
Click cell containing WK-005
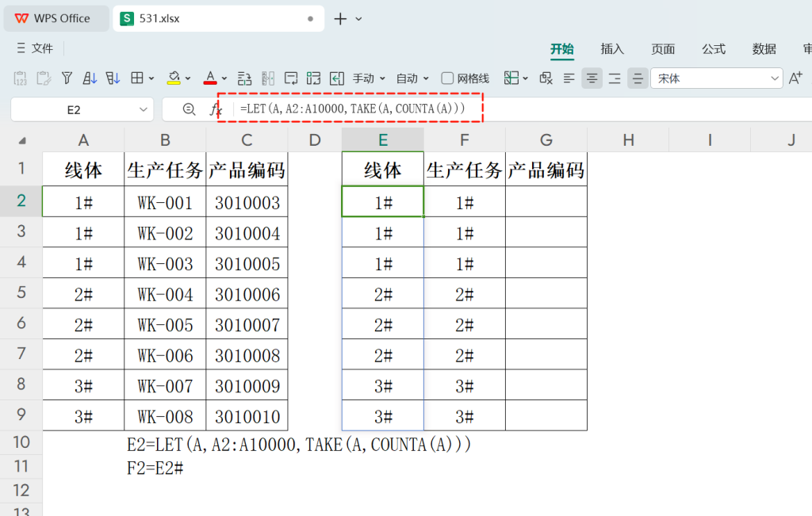pos(165,324)
